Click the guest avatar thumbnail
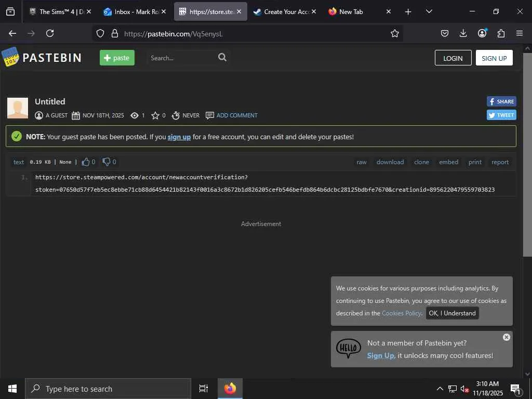Screen dimensions: 532x399 click(18, 108)
